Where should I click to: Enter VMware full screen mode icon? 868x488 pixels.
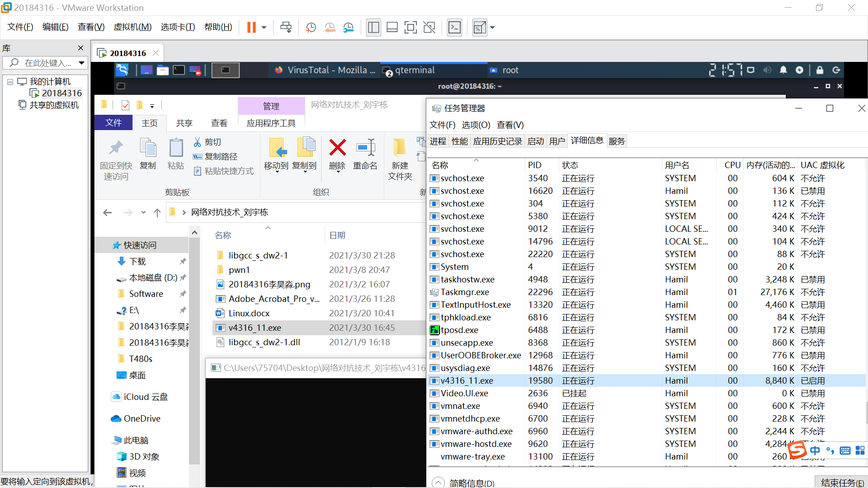click(410, 28)
